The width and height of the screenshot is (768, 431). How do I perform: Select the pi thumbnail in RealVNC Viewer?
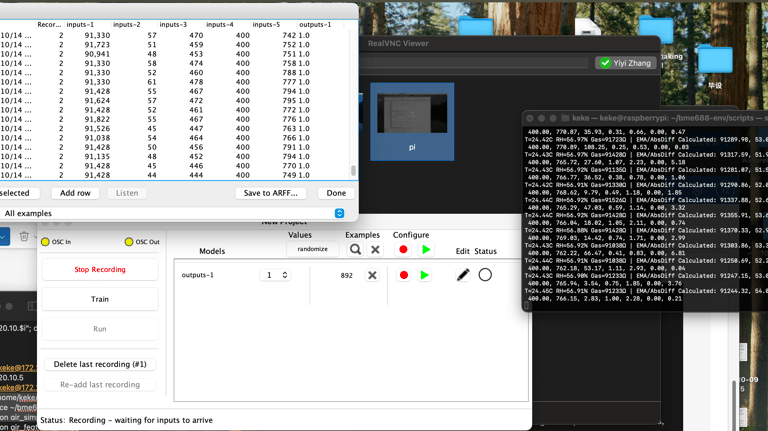412,121
